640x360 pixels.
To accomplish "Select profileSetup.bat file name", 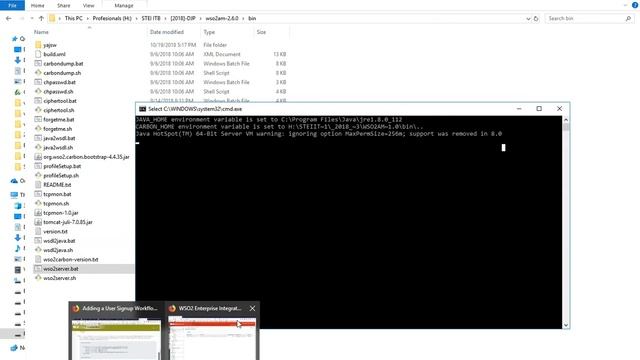I will pos(62,166).
